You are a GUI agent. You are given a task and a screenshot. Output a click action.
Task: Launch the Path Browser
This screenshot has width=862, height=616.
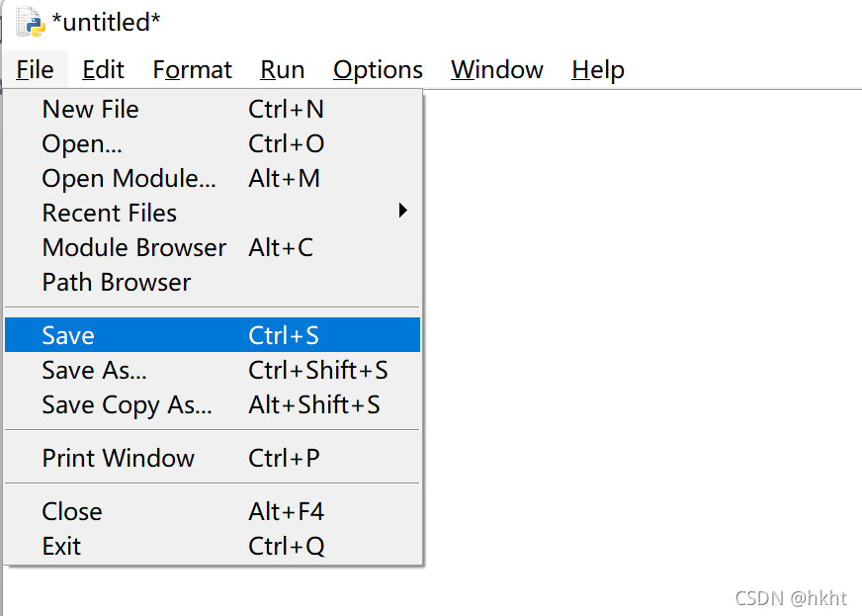tap(117, 283)
